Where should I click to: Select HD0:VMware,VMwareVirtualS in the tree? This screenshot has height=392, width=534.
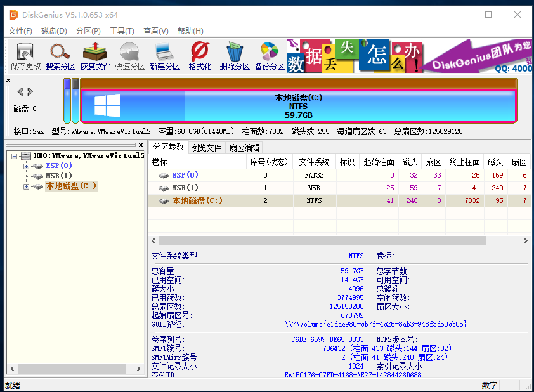tap(89, 155)
